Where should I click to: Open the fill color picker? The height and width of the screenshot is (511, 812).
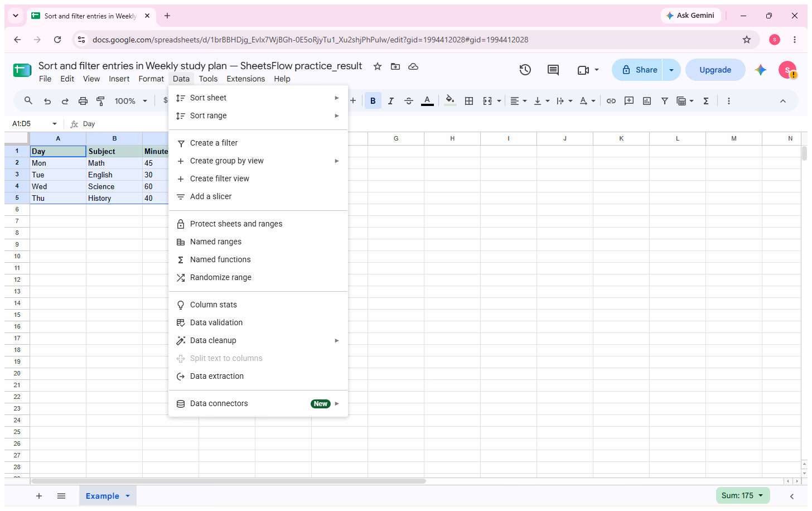click(x=450, y=101)
